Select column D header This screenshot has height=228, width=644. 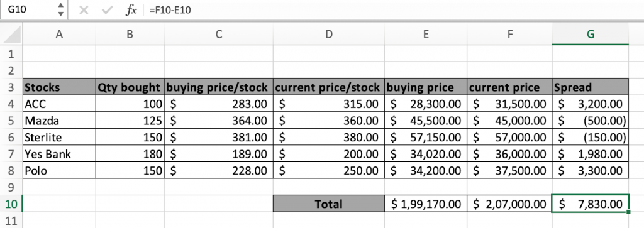328,35
